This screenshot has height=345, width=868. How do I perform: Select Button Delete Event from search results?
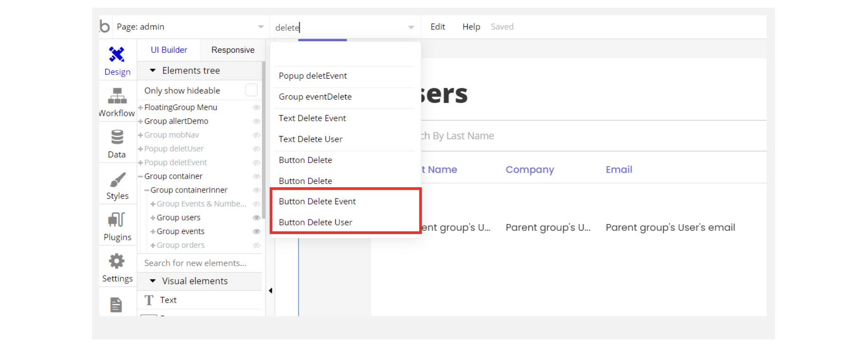tap(317, 201)
